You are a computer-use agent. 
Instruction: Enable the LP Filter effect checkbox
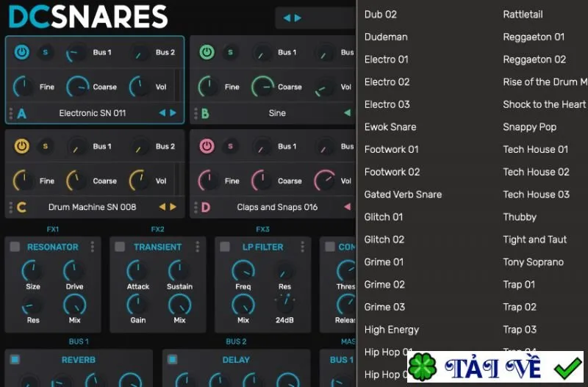click(225, 247)
